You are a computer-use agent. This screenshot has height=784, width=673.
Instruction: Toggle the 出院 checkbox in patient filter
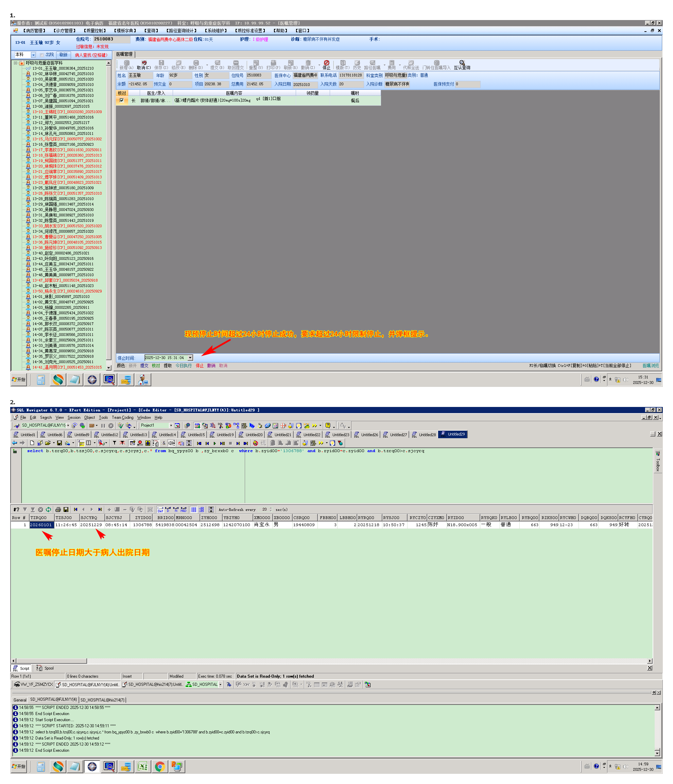(42, 55)
